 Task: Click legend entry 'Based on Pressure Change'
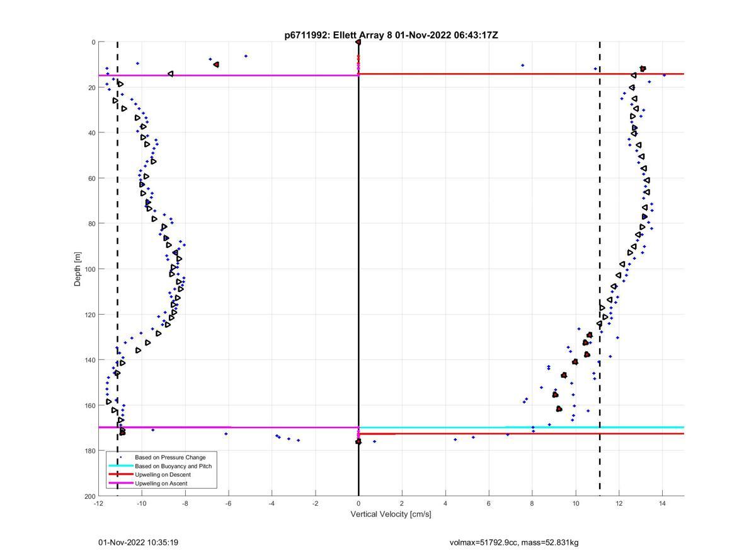tap(170, 457)
